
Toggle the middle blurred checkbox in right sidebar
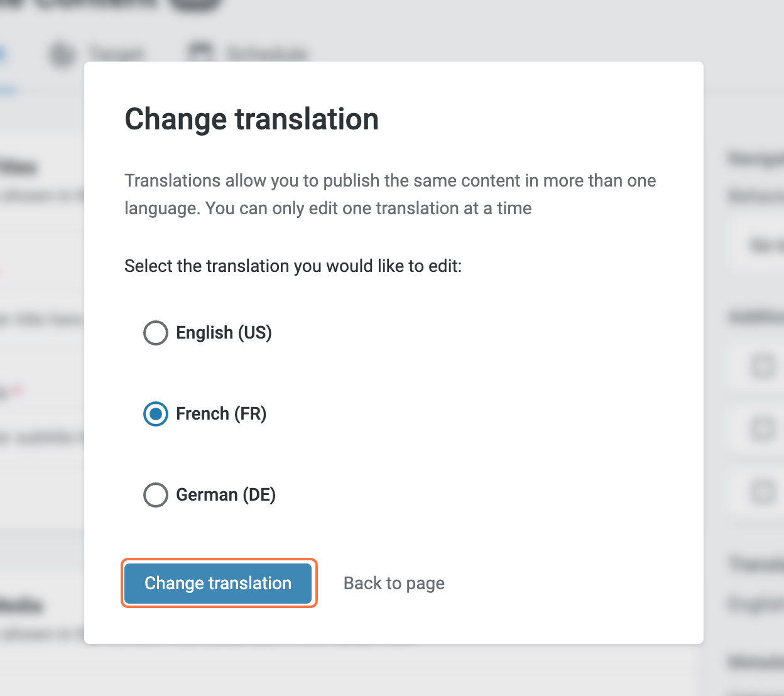763,430
